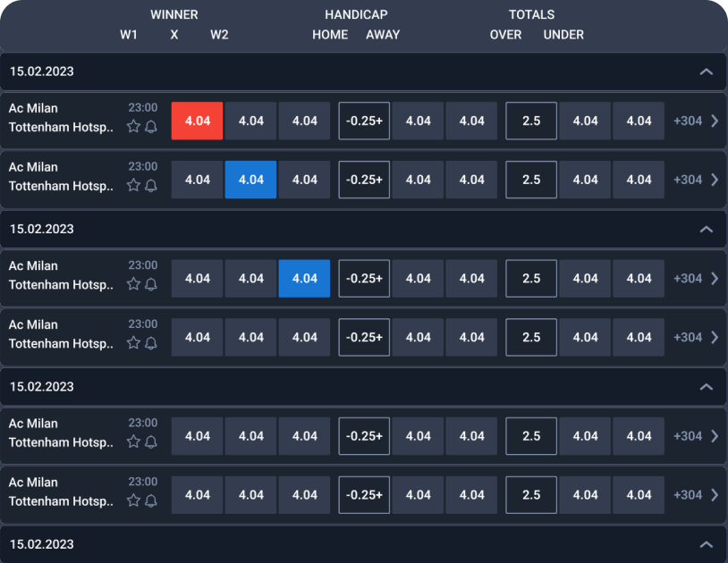This screenshot has height=563, width=728.
Task: Click the star icon in the fourth match row
Action: coord(133,343)
